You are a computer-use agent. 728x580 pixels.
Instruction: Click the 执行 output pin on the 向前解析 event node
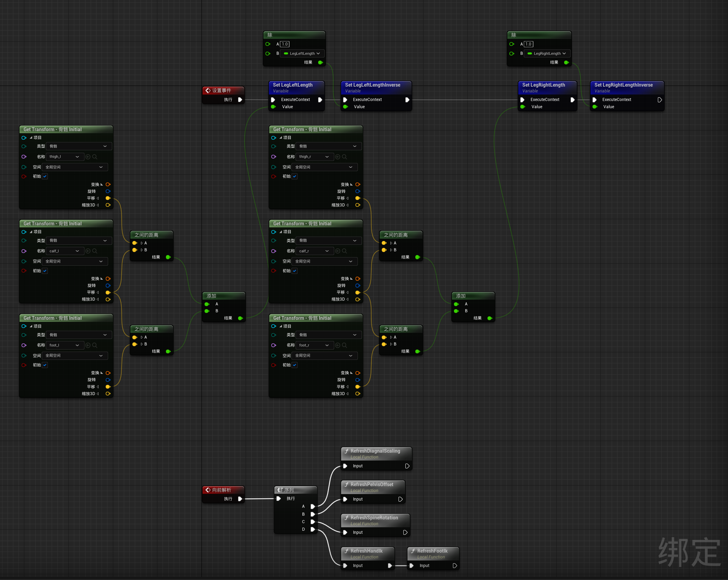click(240, 499)
